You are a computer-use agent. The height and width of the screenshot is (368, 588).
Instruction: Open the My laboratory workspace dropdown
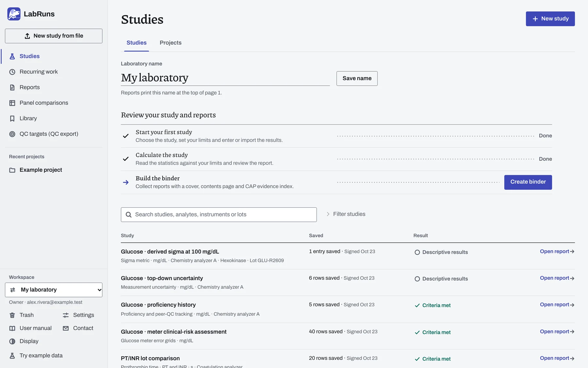point(54,290)
